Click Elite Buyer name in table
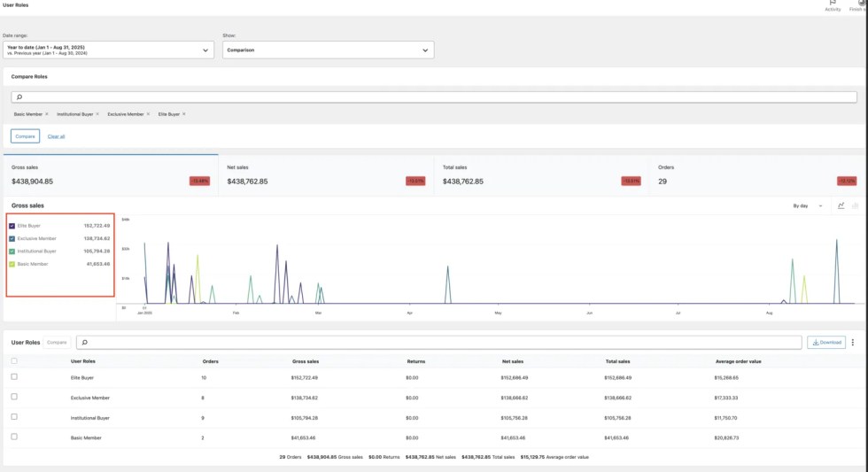868x472 pixels. (x=81, y=378)
